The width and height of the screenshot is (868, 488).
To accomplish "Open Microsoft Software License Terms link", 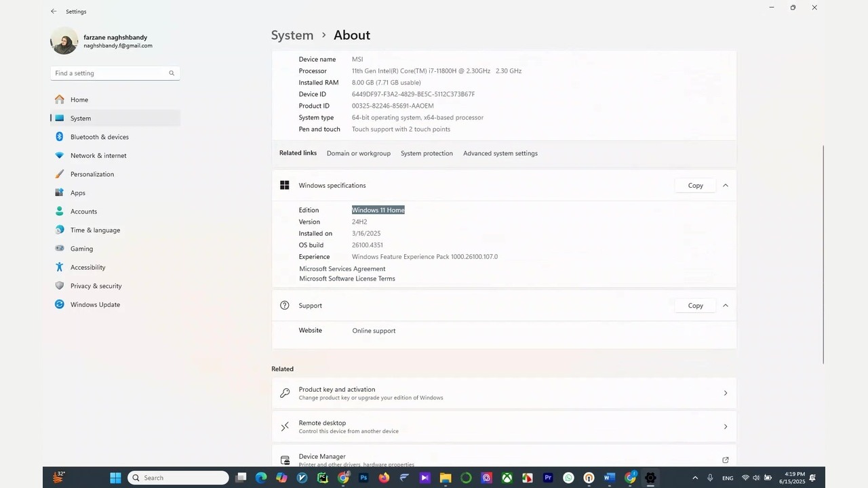I will (347, 279).
